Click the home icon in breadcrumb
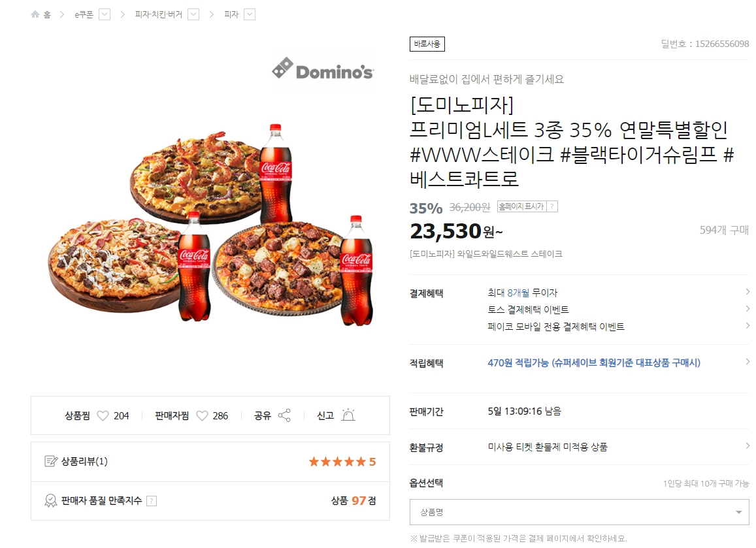 coord(35,14)
